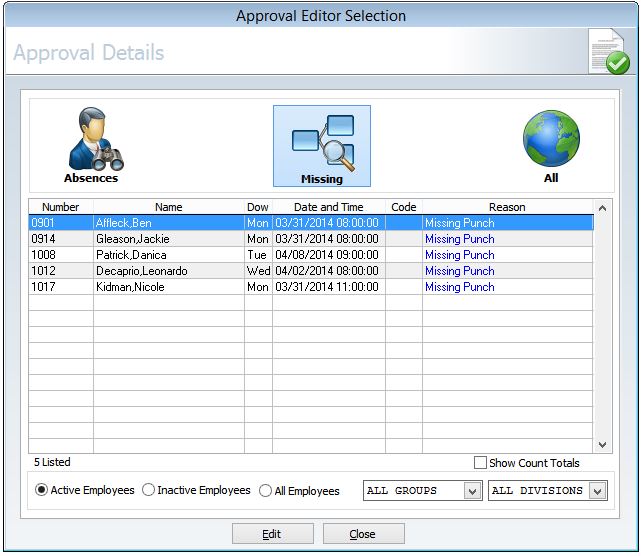Sort list by Name column header
The height and width of the screenshot is (556, 642).
coord(168,207)
